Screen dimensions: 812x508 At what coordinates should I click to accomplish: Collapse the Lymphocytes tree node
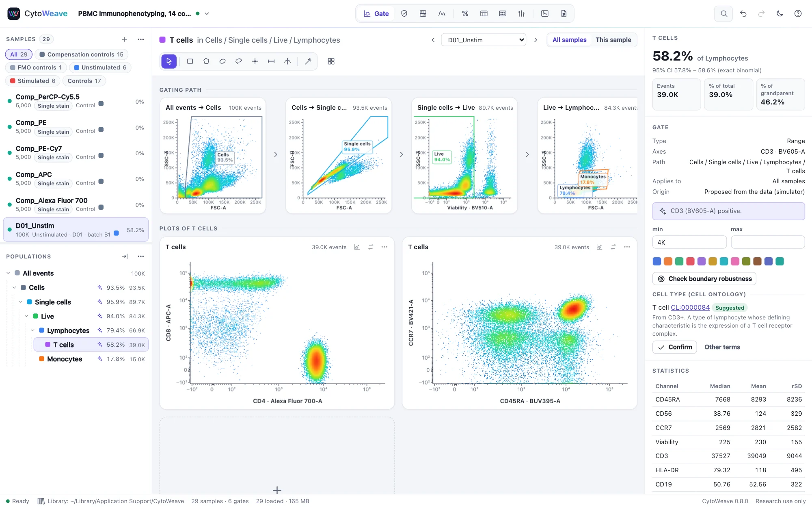coord(32,330)
